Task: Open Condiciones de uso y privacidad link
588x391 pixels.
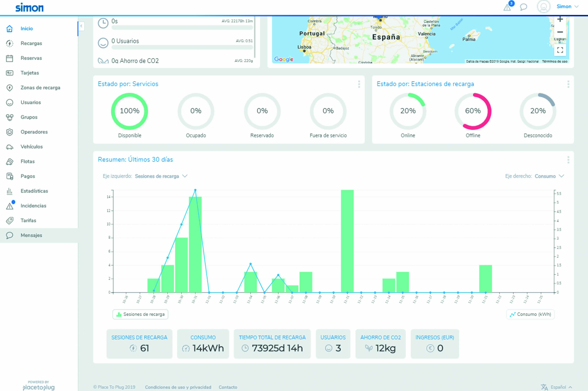Action: pos(178,387)
